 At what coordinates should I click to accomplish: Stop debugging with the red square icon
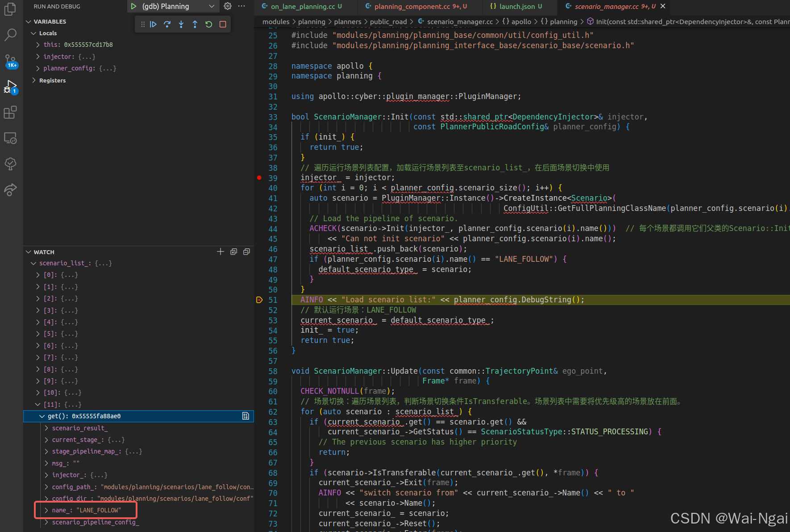pyautogui.click(x=222, y=24)
